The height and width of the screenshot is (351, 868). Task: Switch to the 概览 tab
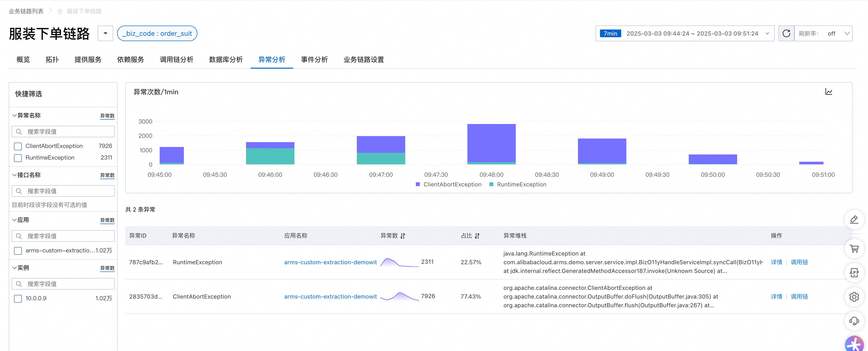tap(23, 60)
